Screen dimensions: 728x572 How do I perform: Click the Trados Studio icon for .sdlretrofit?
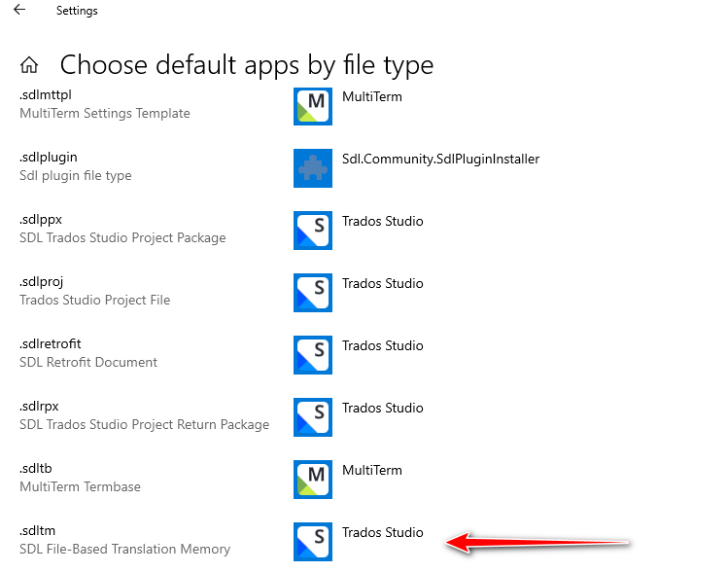coord(312,355)
